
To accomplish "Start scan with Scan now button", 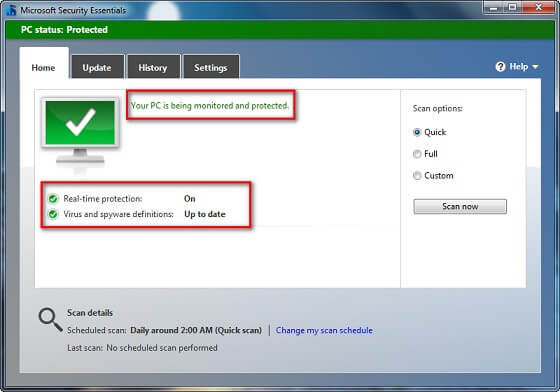I will click(x=460, y=206).
